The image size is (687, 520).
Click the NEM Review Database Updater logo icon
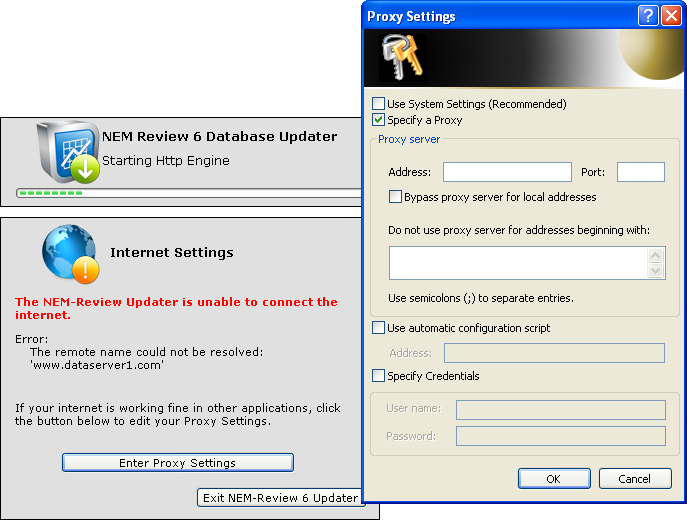coord(69,152)
